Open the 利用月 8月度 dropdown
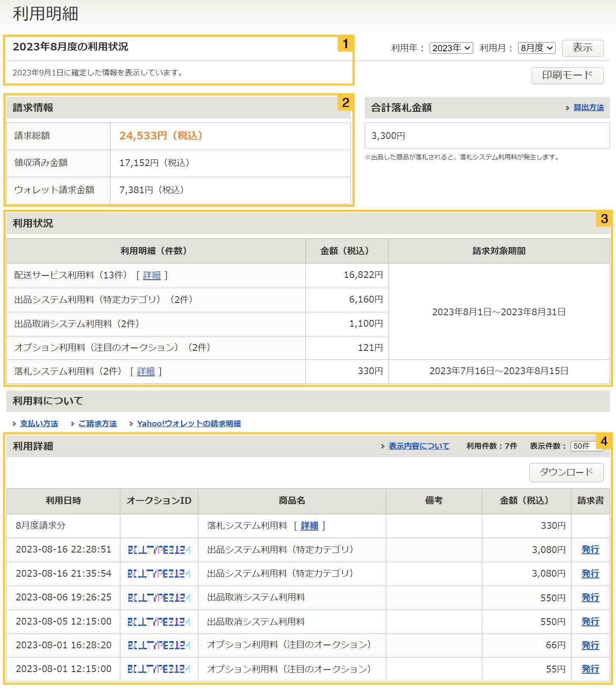616x689 pixels. point(536,48)
